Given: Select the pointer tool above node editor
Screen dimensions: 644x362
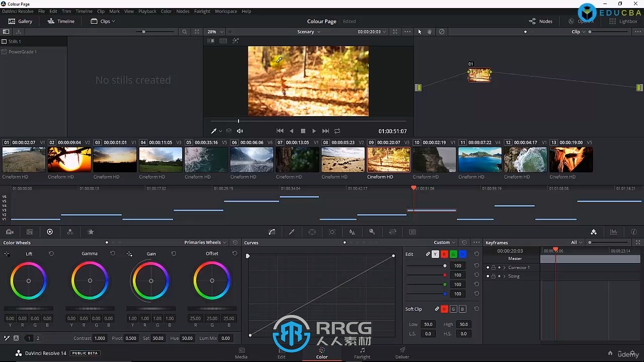Looking at the screenshot, I should pos(420,32).
